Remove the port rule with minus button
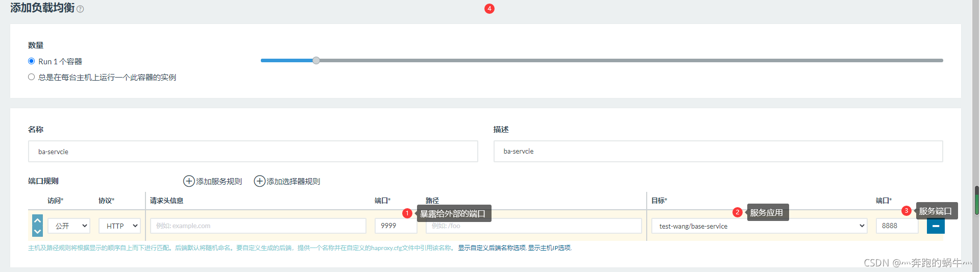This screenshot has height=272, width=980. click(936, 226)
